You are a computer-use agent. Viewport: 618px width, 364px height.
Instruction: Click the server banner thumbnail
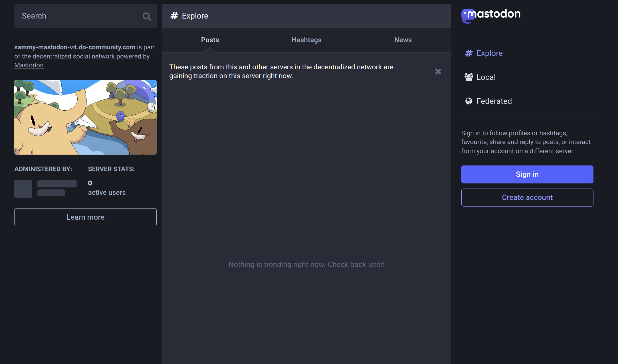pos(85,117)
